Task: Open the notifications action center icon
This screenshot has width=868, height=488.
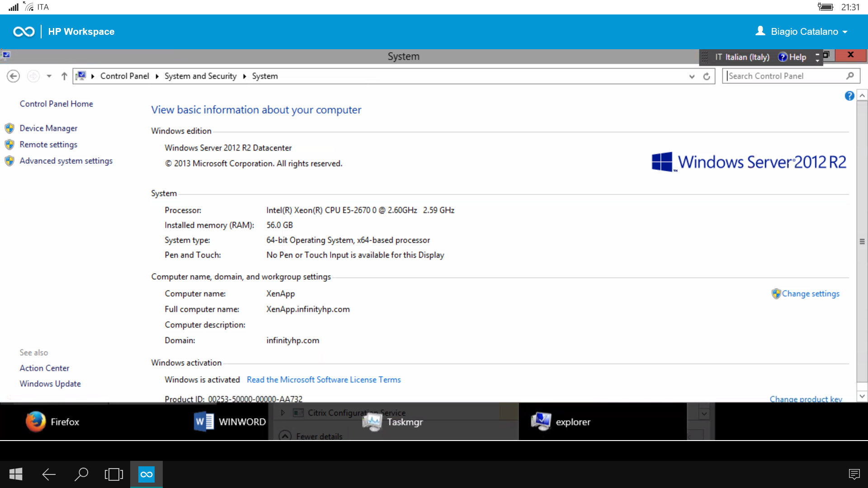Action: pyautogui.click(x=854, y=474)
